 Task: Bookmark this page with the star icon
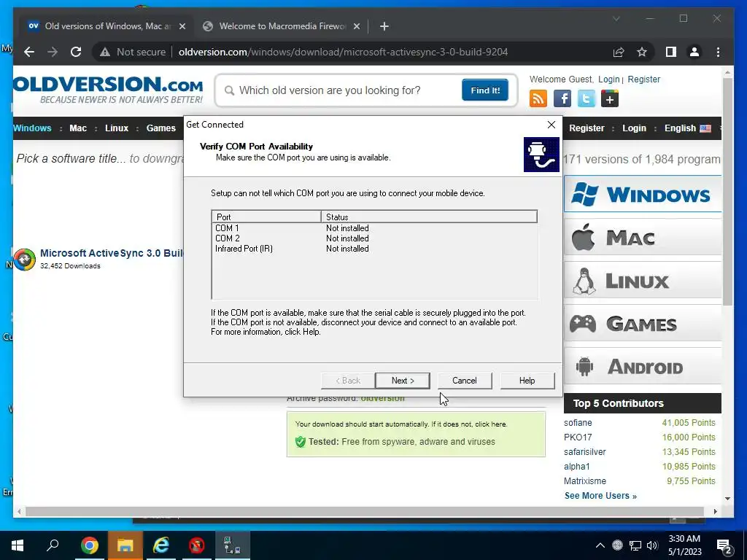point(642,52)
